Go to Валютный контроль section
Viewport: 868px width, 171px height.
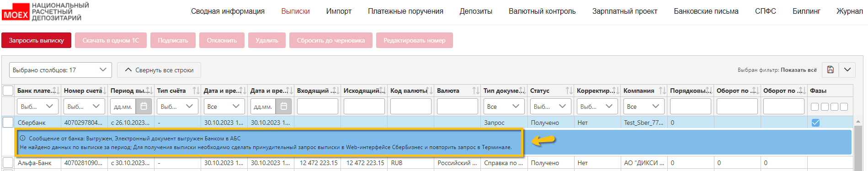tap(542, 11)
